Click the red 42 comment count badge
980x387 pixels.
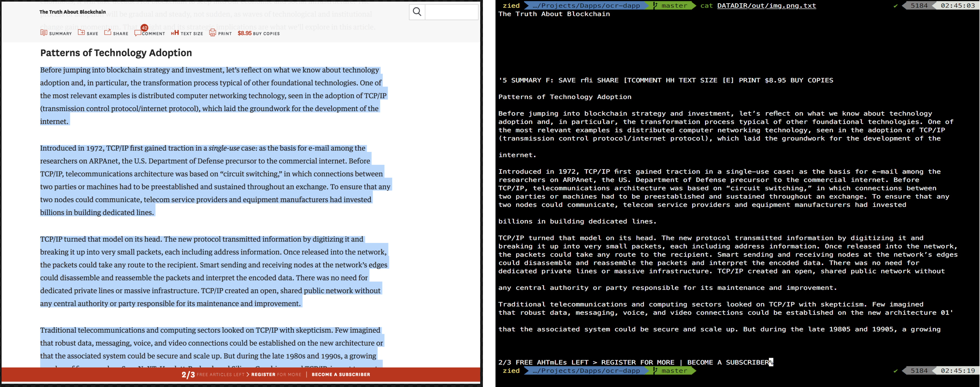point(144,28)
